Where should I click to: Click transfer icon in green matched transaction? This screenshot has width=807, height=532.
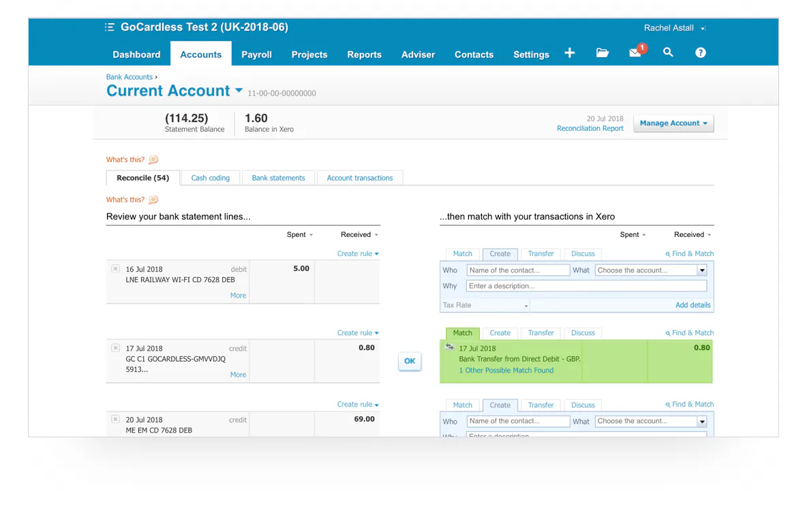point(449,347)
